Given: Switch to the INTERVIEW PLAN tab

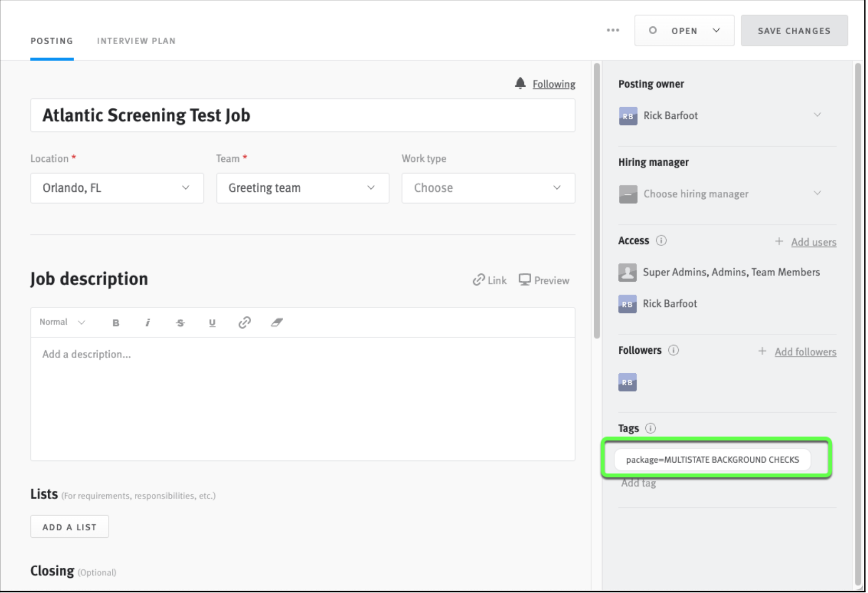Looking at the screenshot, I should (136, 40).
